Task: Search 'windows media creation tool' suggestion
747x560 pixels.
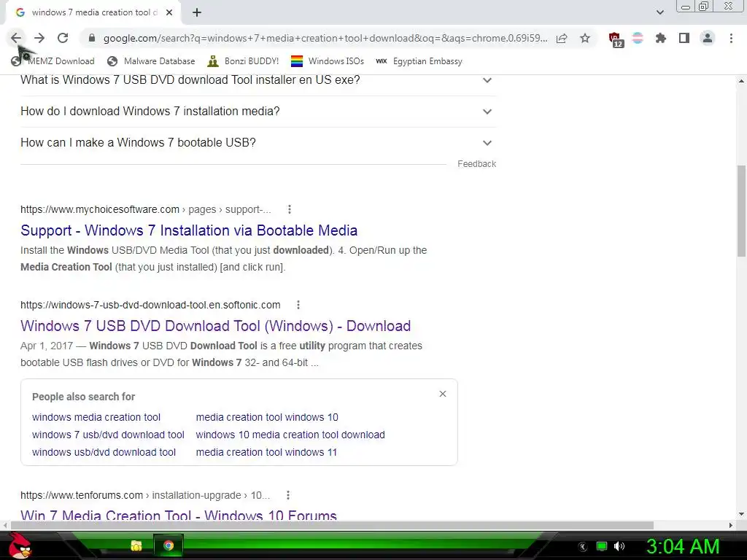Action: click(x=96, y=417)
